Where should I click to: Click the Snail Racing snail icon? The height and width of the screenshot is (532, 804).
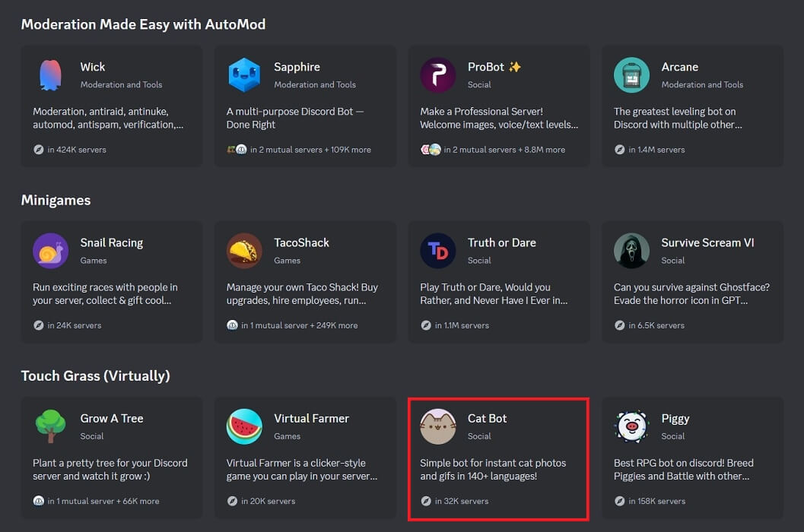click(50, 251)
